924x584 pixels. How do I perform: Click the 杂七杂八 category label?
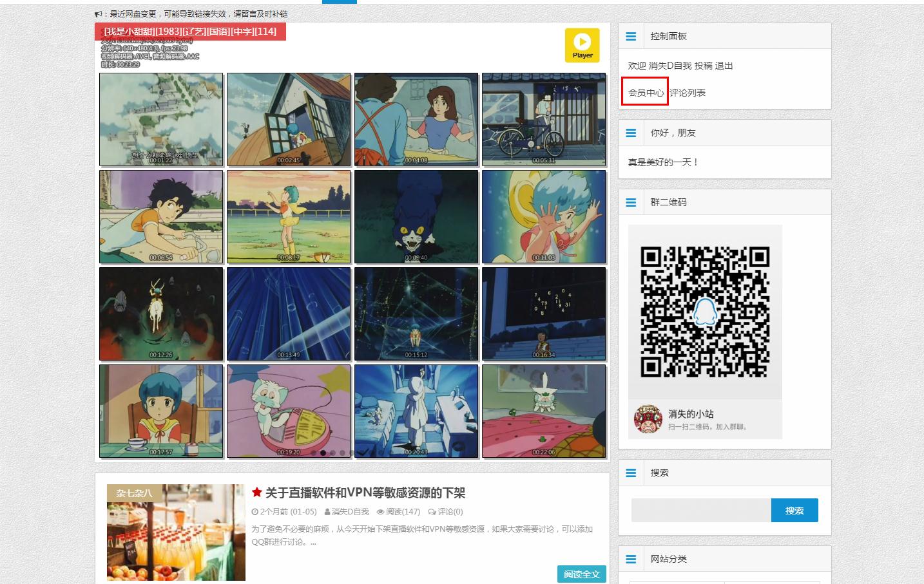point(135,493)
